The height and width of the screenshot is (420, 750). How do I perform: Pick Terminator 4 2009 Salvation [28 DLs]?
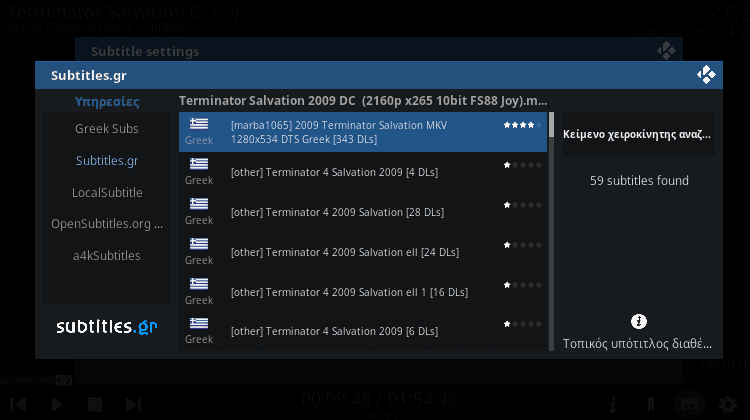pyautogui.click(x=363, y=212)
